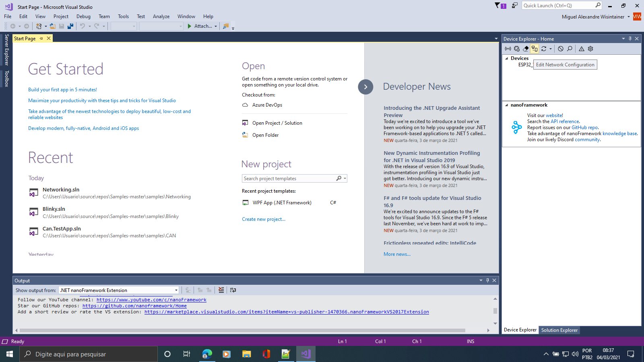The image size is (644, 362).
Task: Open the File menu
Action: [8, 16]
